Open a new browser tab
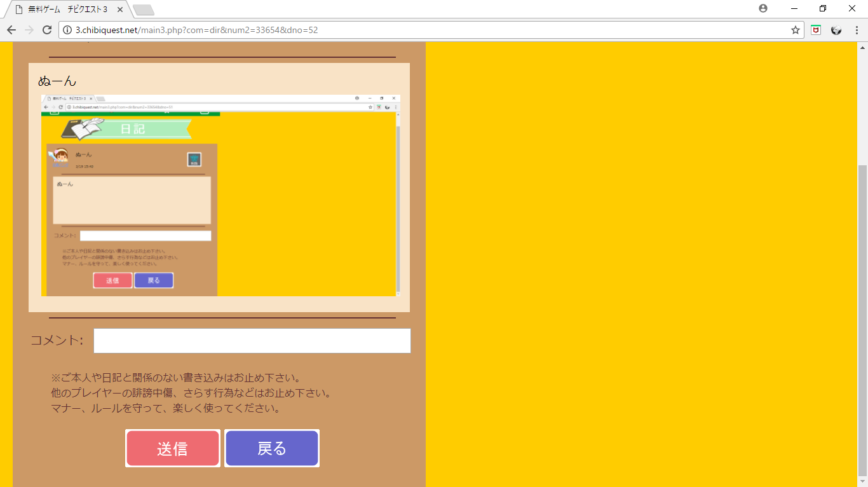Viewport: 868px width, 487px height. point(144,10)
